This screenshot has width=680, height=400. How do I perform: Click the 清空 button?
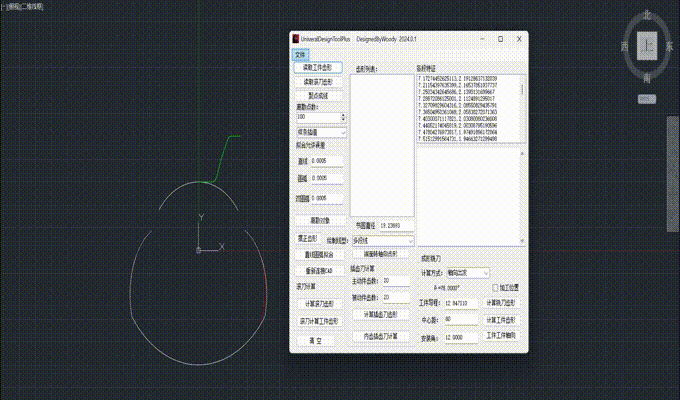(x=315, y=341)
